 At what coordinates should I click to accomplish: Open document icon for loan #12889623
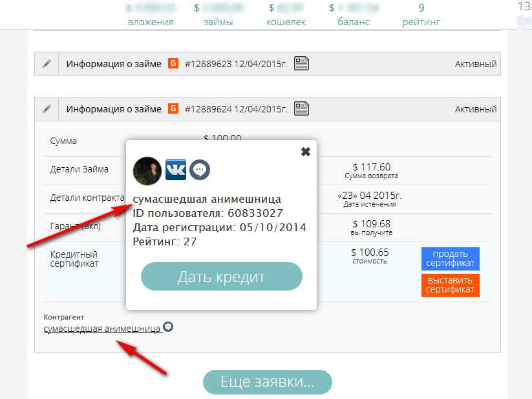tap(301, 64)
